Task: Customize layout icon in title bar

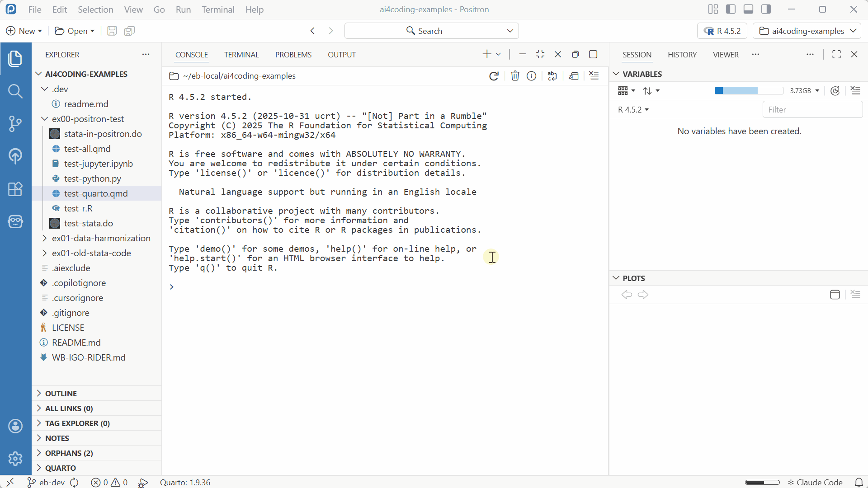Action: point(713,9)
